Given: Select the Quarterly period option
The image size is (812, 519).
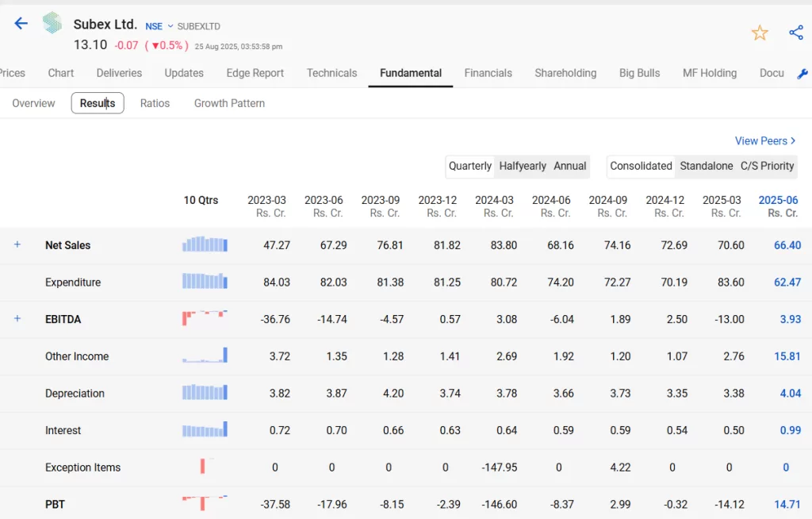Looking at the screenshot, I should click(x=469, y=166).
